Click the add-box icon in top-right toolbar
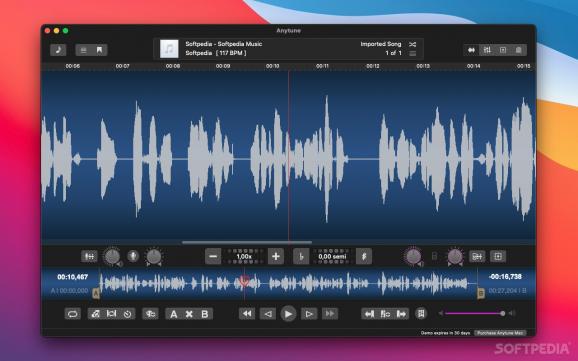The height and width of the screenshot is (361, 578). point(503,50)
